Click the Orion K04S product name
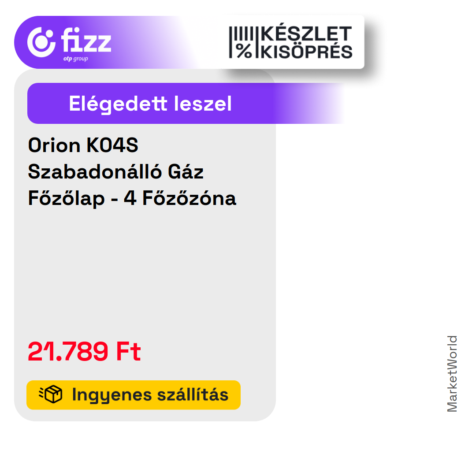476x476 pixels. coord(83,145)
